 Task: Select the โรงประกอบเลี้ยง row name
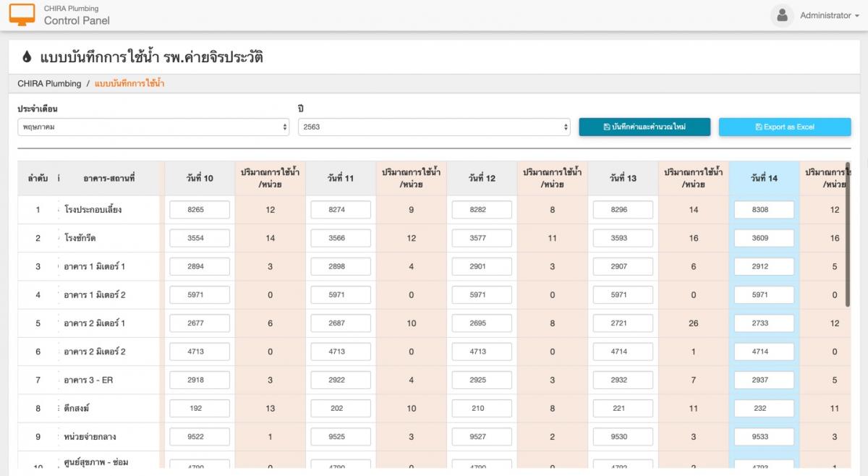[x=93, y=210]
